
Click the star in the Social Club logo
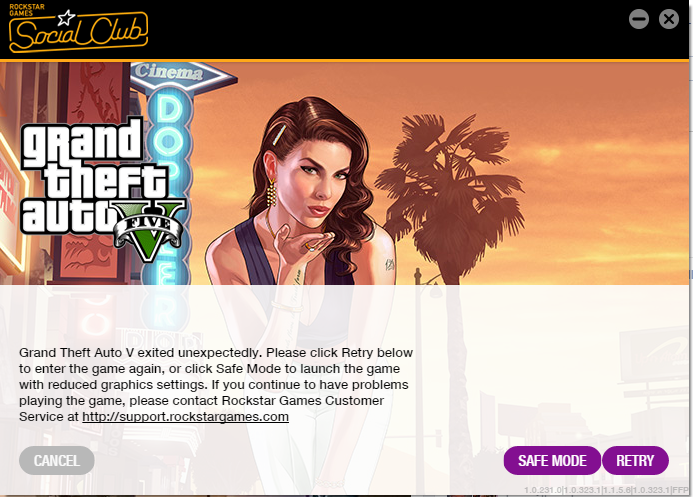[66, 18]
